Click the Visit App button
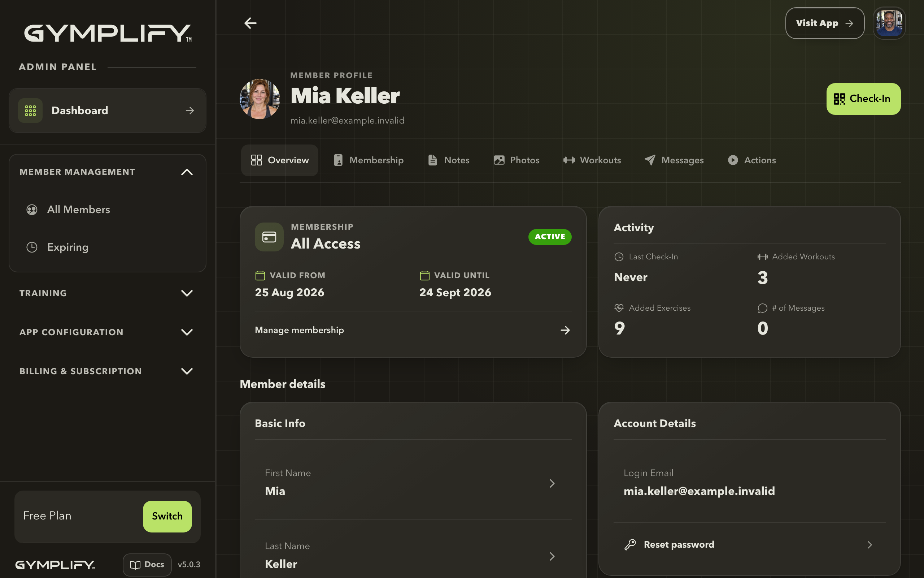 pos(825,23)
